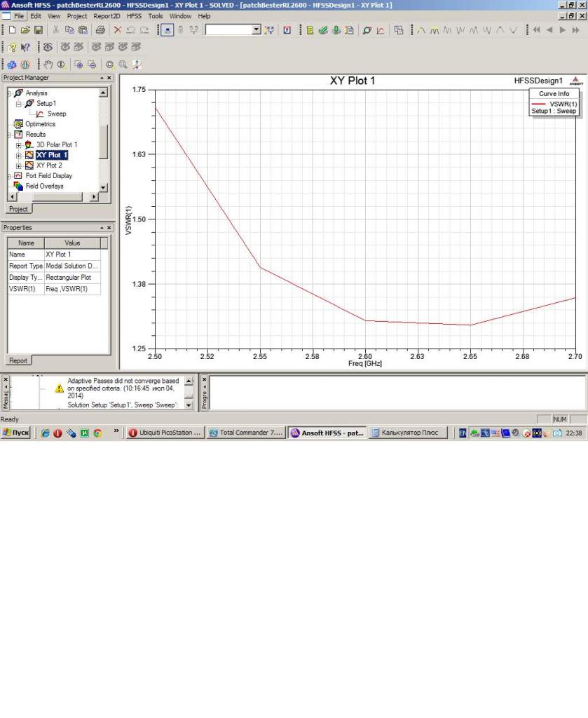
Task: Click the Save project toolbar icon
Action: (x=39, y=30)
